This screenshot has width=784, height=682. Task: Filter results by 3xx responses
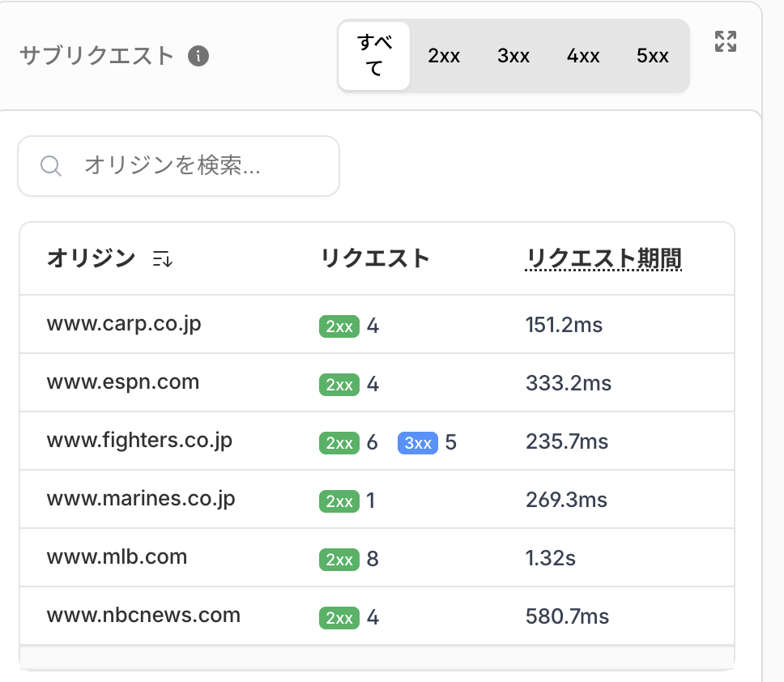pos(513,56)
